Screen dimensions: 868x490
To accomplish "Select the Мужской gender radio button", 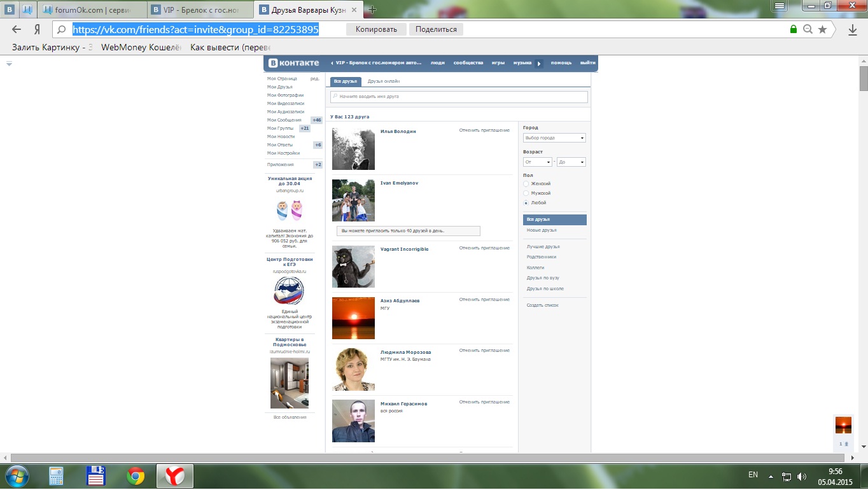I will 526,193.
